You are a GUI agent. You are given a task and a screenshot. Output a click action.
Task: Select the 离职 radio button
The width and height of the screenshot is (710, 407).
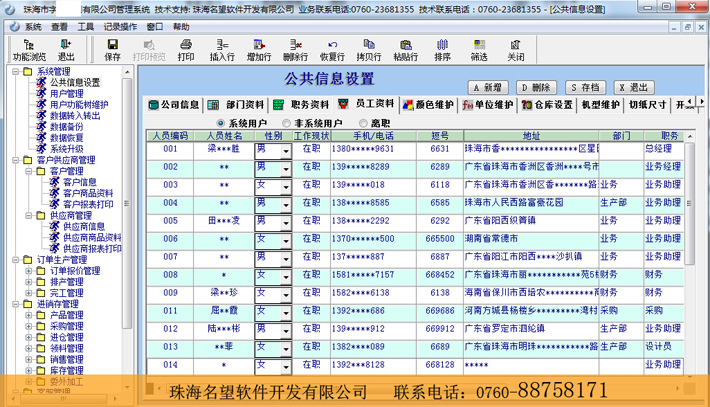[x=363, y=123]
